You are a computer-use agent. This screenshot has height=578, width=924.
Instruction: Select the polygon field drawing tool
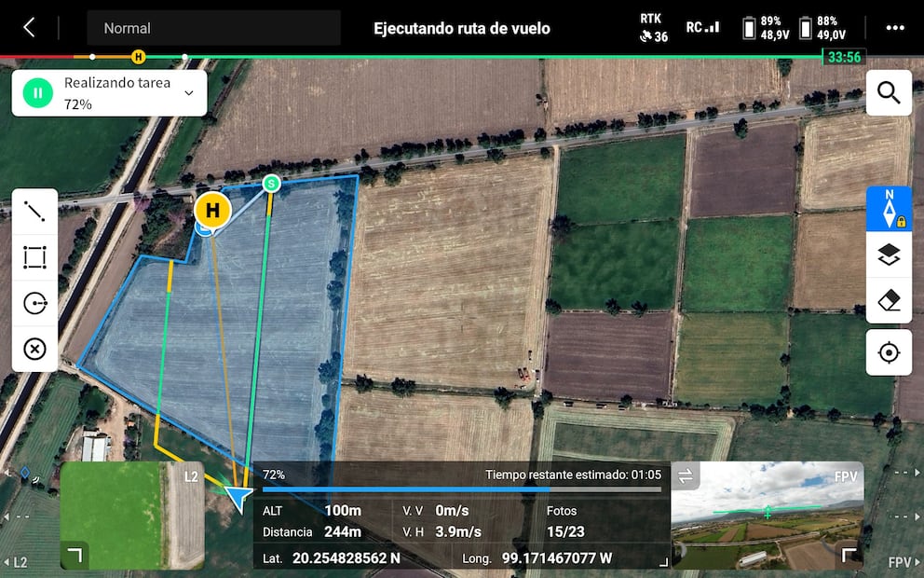click(34, 258)
